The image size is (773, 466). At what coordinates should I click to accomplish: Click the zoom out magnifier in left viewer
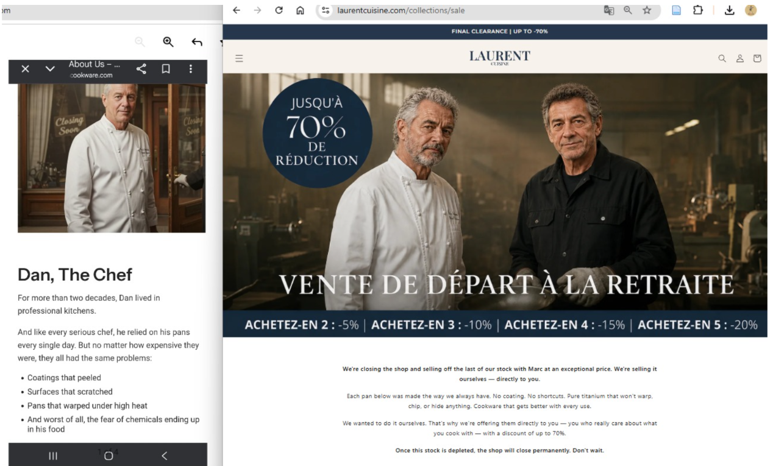coord(140,42)
